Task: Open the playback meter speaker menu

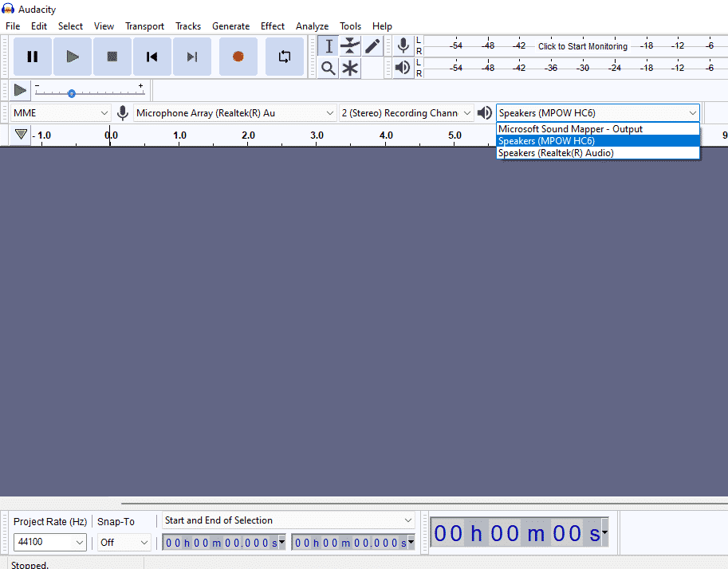Action: coord(403,68)
